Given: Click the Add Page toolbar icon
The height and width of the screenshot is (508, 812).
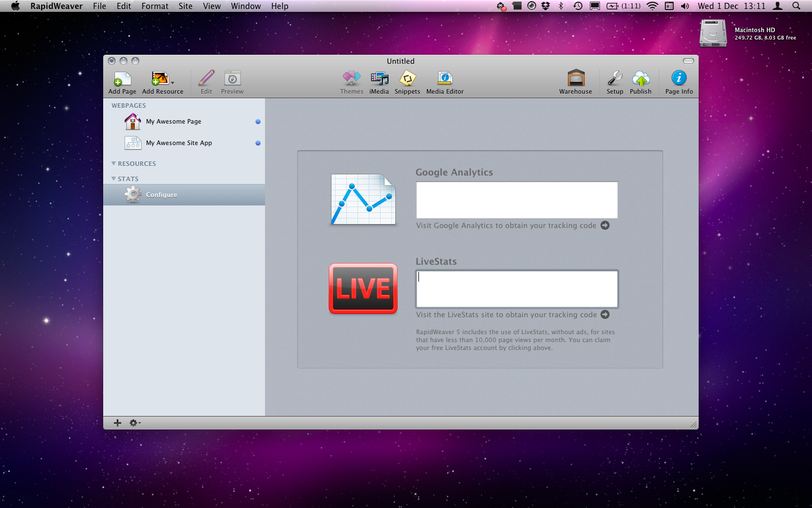Looking at the screenshot, I should point(122,78).
